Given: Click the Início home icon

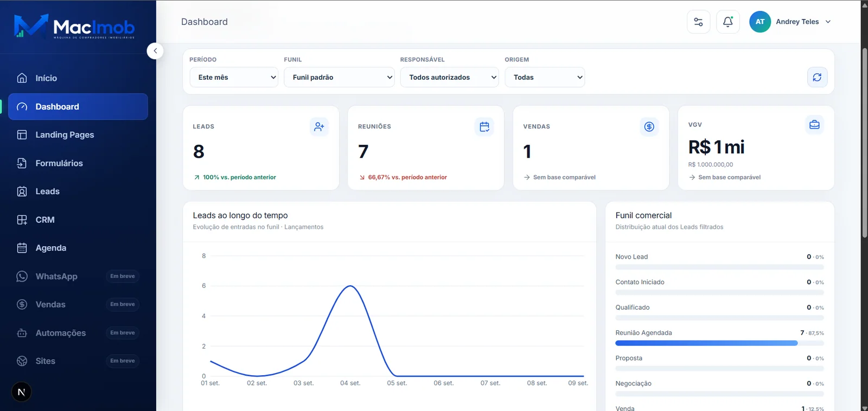Looking at the screenshot, I should (x=22, y=78).
